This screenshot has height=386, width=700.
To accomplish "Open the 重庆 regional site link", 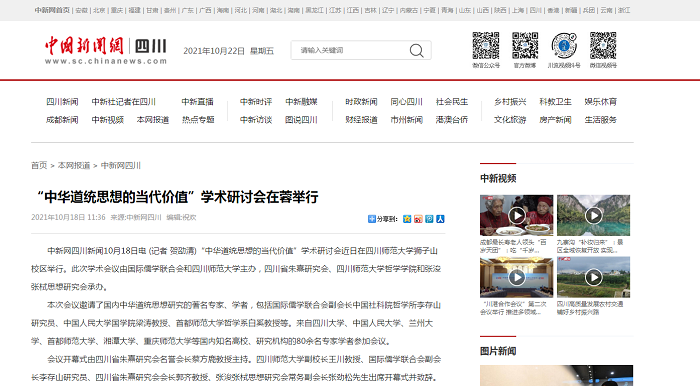I will [x=117, y=10].
